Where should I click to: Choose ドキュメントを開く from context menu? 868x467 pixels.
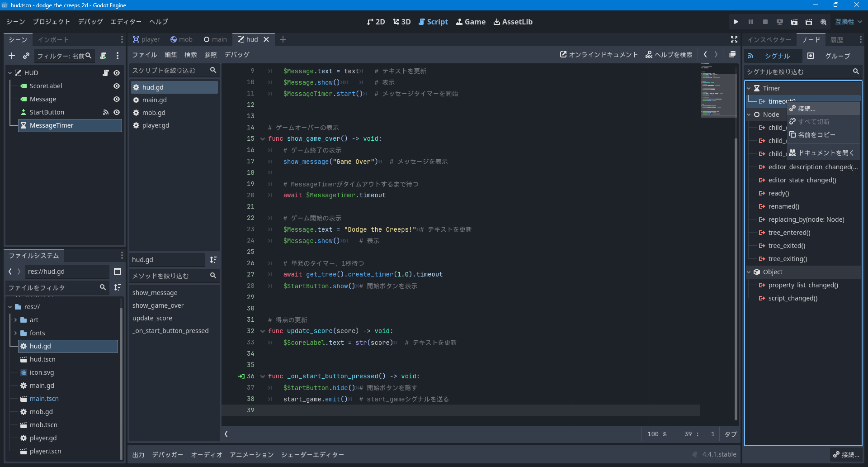[824, 153]
